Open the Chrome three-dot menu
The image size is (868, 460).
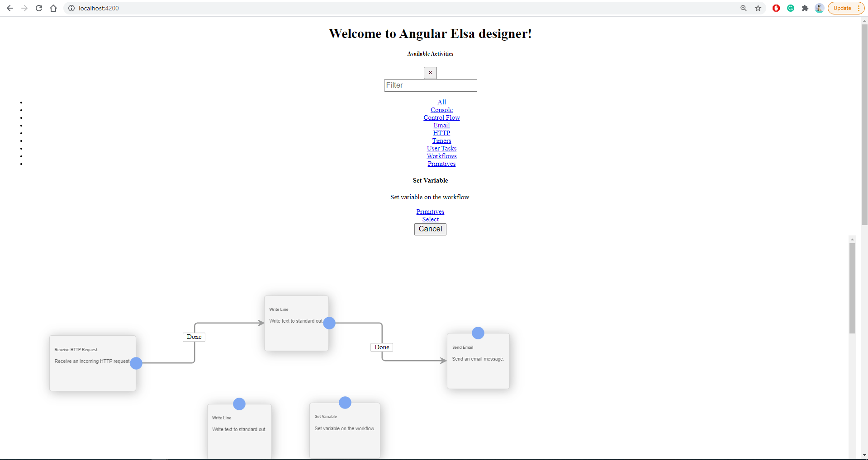859,8
